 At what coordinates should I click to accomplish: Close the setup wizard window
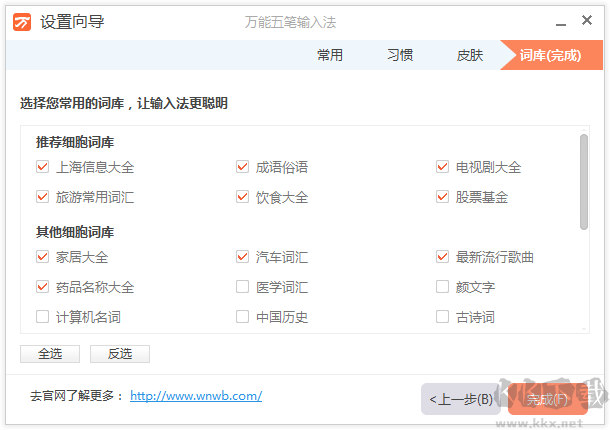pos(587,20)
